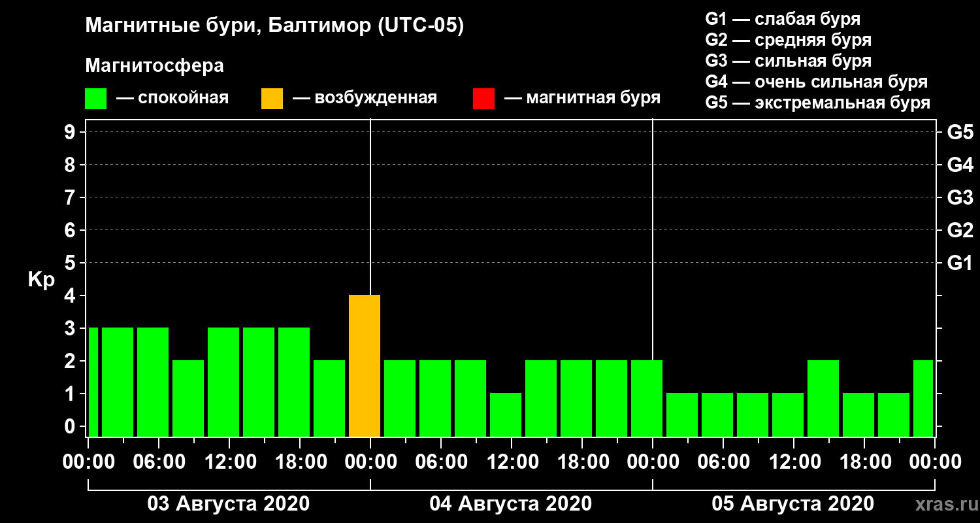Click the G5 label on right axis
980x523 pixels.
click(x=960, y=132)
